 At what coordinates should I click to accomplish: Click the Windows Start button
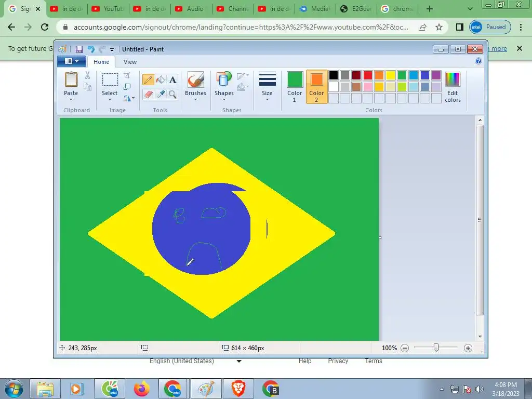pyautogui.click(x=14, y=389)
